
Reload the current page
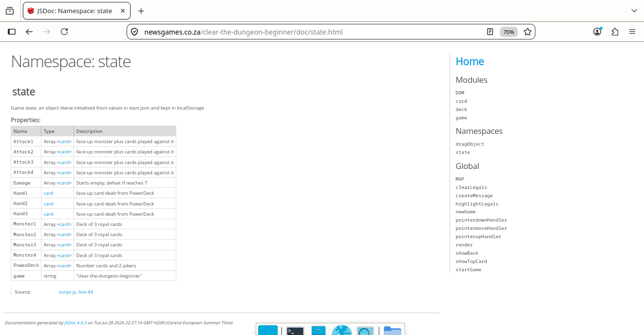[64, 32]
